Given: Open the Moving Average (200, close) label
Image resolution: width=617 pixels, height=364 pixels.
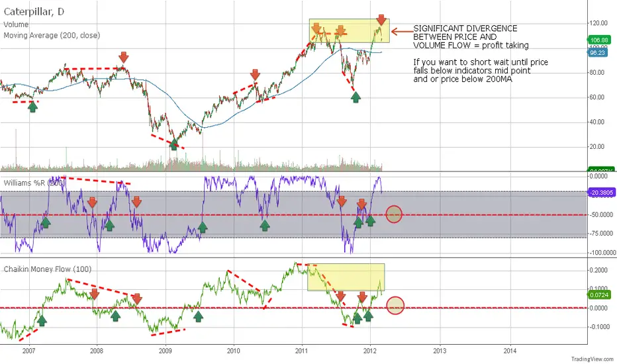Looking at the screenshot, I should tap(52, 36).
